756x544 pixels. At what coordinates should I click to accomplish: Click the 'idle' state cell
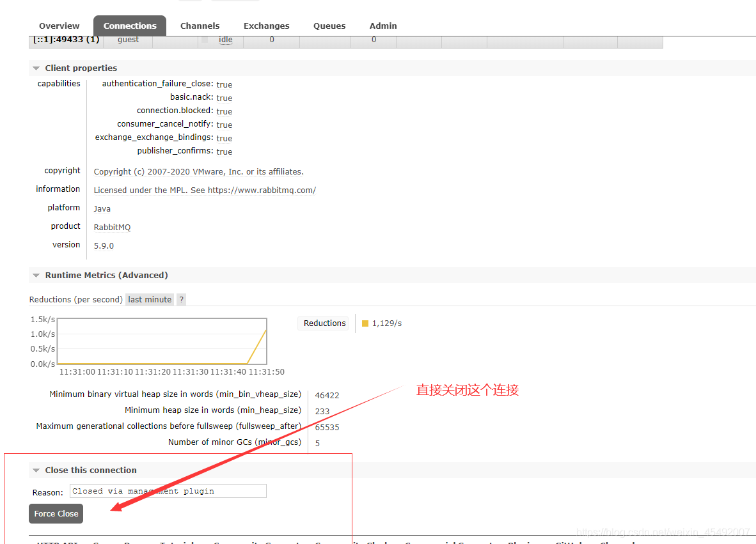[225, 40]
